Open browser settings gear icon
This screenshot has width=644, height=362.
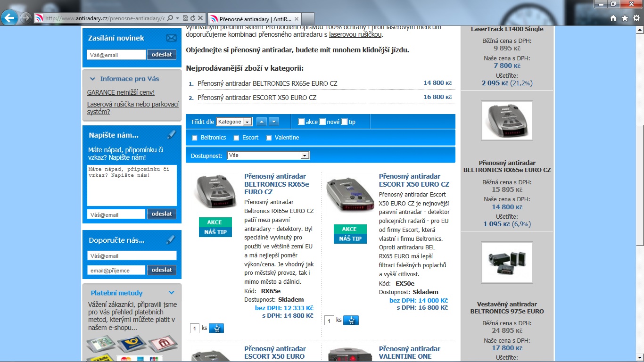pyautogui.click(x=636, y=18)
